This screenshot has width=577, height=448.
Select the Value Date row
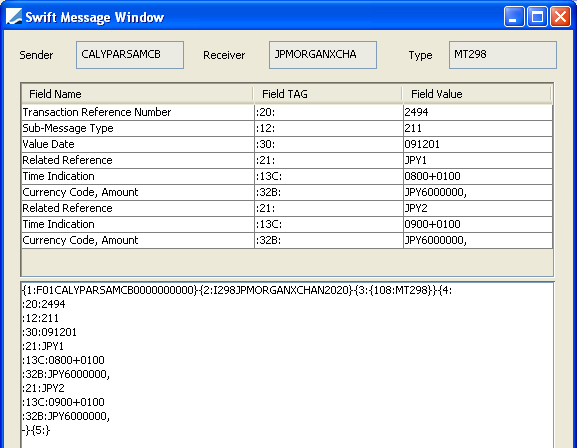tap(287, 144)
